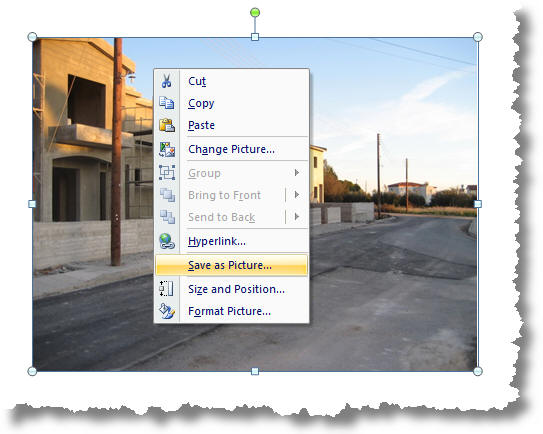The width and height of the screenshot is (543, 434).
Task: Click the Group objects icon
Action: pyautogui.click(x=167, y=172)
